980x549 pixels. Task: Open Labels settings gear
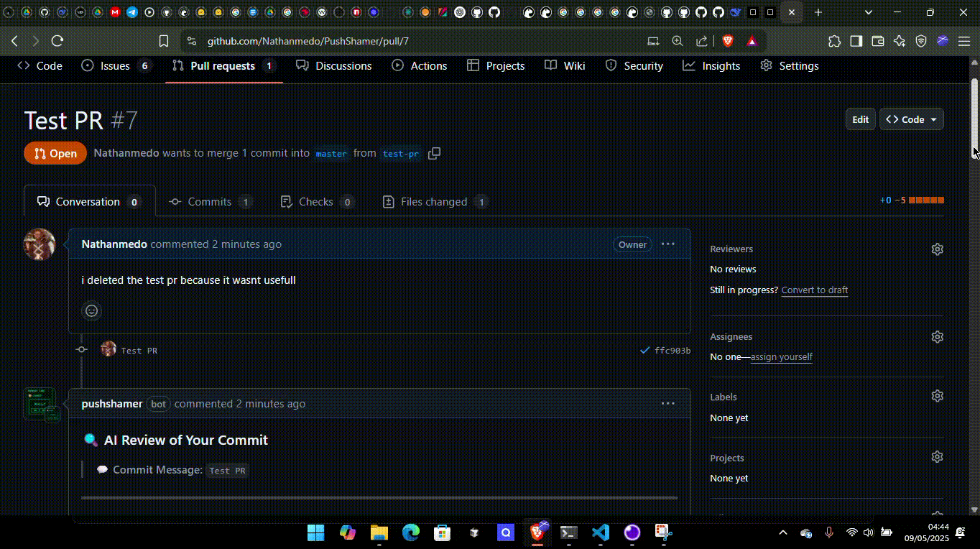937,396
